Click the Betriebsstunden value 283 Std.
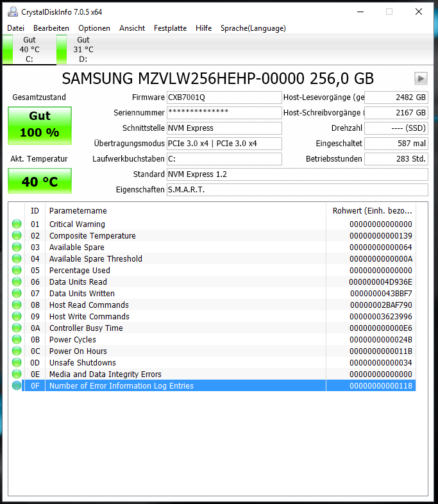Image resolution: width=438 pixels, height=504 pixels. pyautogui.click(x=396, y=159)
